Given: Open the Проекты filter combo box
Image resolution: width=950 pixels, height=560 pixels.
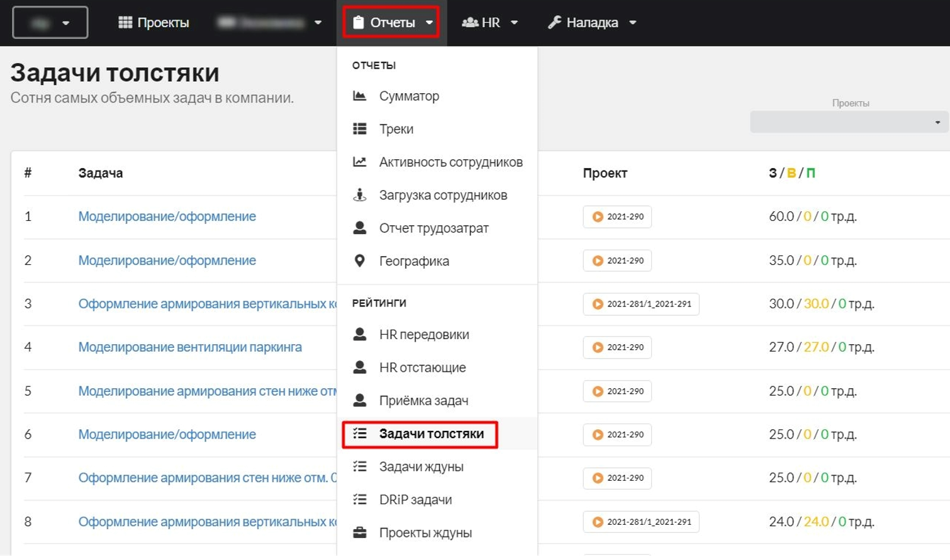Looking at the screenshot, I should pyautogui.click(x=849, y=122).
